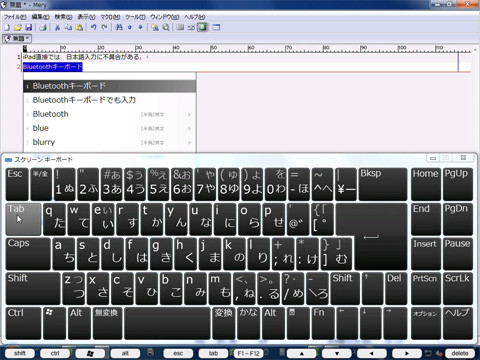Click the オプション key on screen keyboard
The height and width of the screenshot is (360, 480).
pos(425,324)
